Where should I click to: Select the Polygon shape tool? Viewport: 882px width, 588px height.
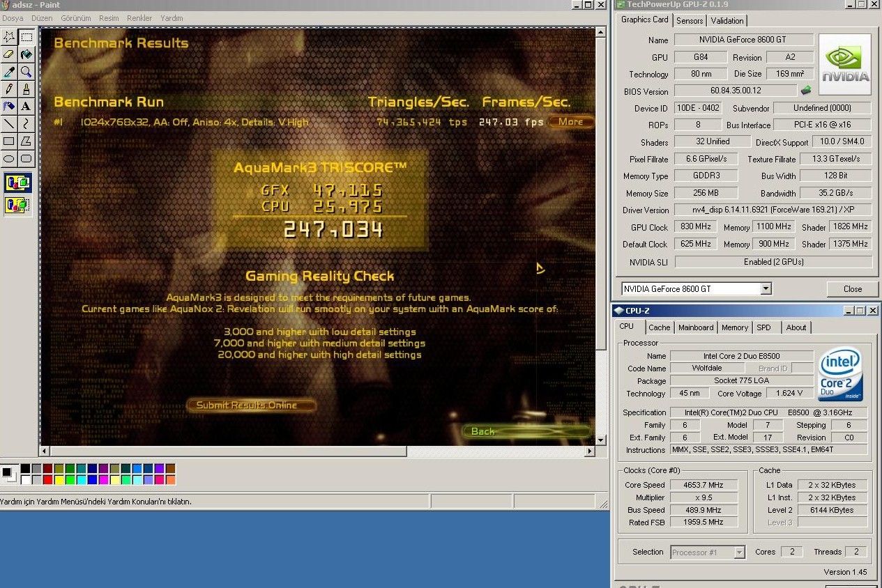[x=26, y=141]
